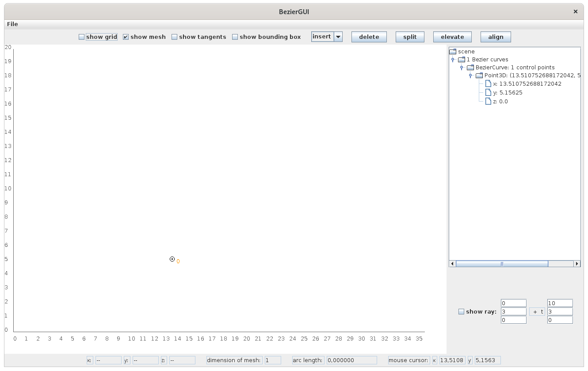
Task: Open the insert mode dropdown
Action: point(338,37)
